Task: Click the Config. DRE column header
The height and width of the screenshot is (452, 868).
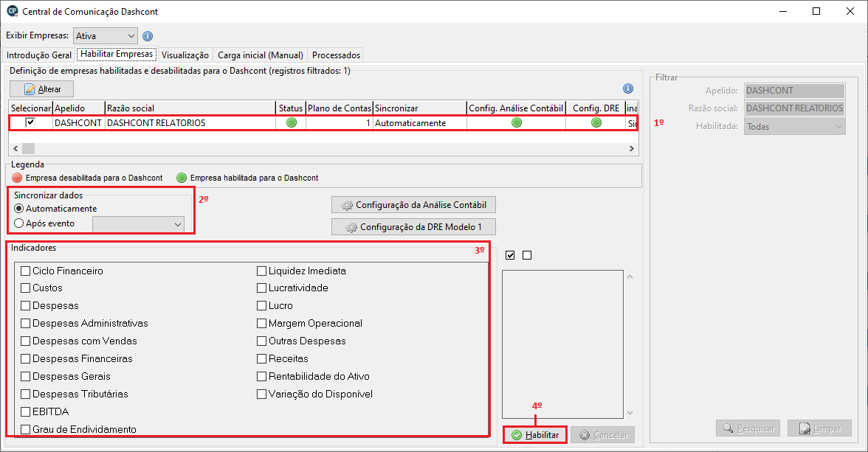Action: click(596, 108)
